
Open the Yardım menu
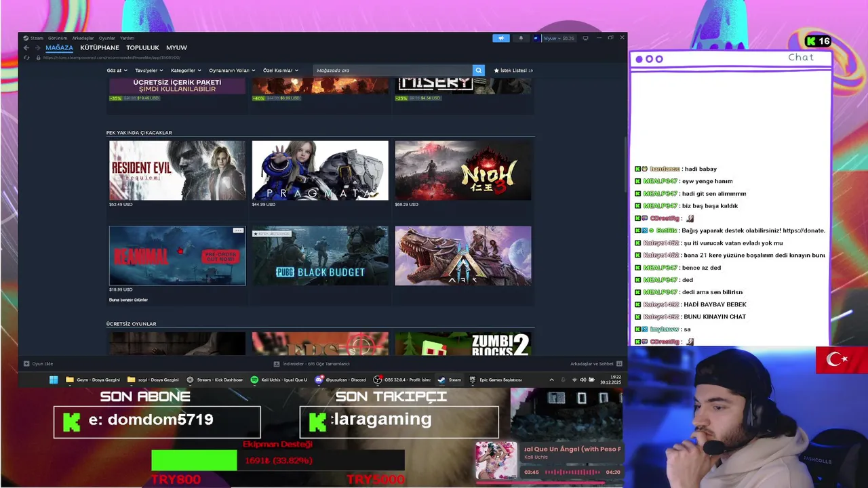[x=127, y=38]
